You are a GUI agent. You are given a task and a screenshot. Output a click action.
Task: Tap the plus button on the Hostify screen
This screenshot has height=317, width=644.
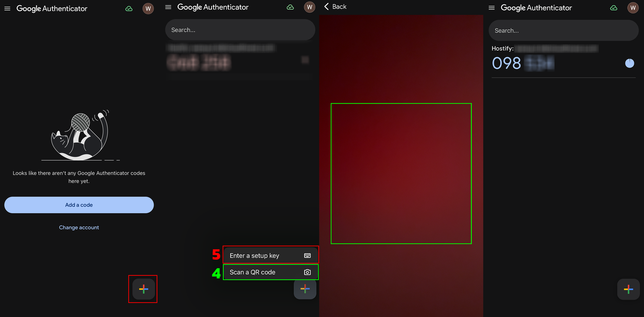(628, 289)
